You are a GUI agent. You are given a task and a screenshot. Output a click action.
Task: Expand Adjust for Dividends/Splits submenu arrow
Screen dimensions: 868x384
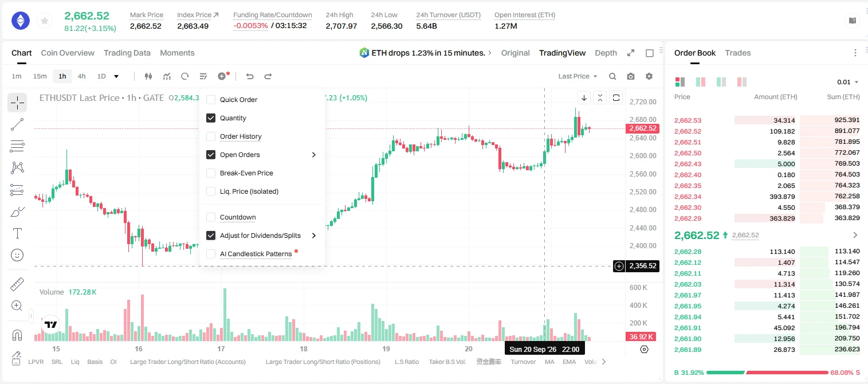coord(314,236)
